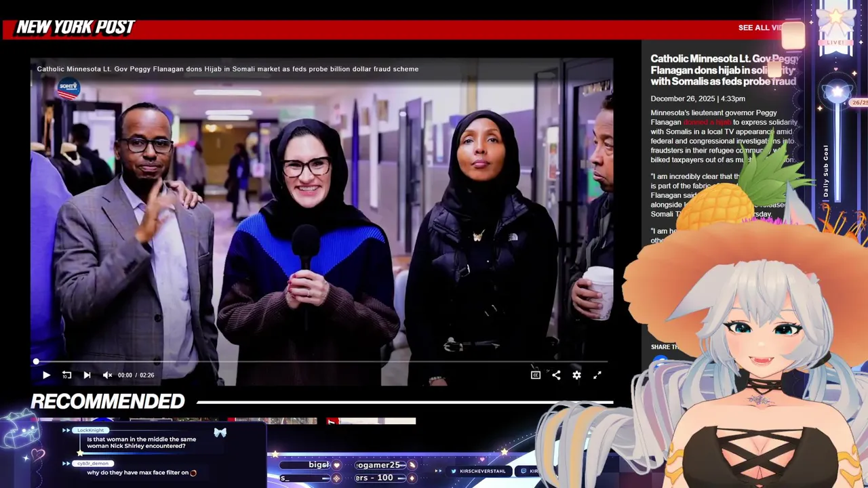Click the LockKnight username in chat
Viewport: 868px width, 488px height.
(x=90, y=430)
